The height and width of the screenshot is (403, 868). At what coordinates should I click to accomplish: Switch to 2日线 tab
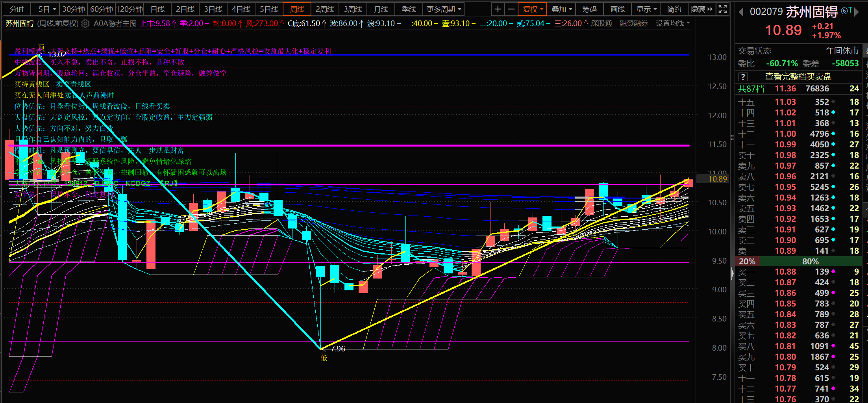point(185,9)
